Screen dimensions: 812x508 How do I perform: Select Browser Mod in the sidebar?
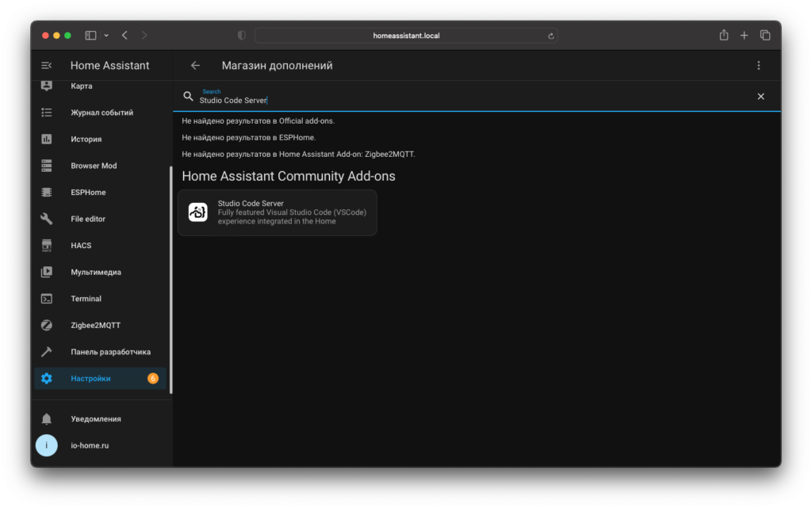tap(94, 166)
